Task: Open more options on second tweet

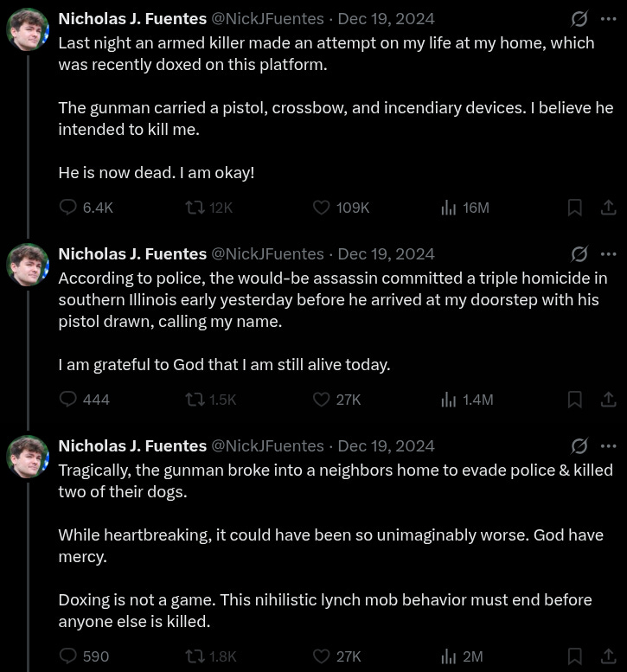Action: click(x=608, y=253)
